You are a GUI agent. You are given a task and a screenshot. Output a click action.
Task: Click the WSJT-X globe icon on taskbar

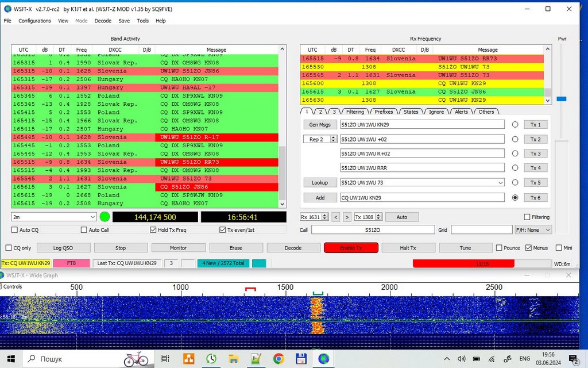[x=323, y=359]
